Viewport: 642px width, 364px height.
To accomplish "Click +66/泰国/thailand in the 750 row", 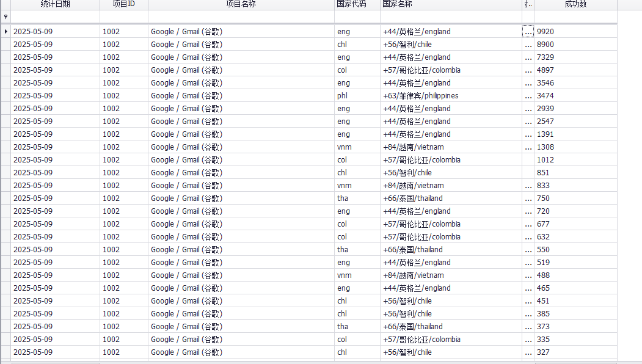I will click(451, 198).
